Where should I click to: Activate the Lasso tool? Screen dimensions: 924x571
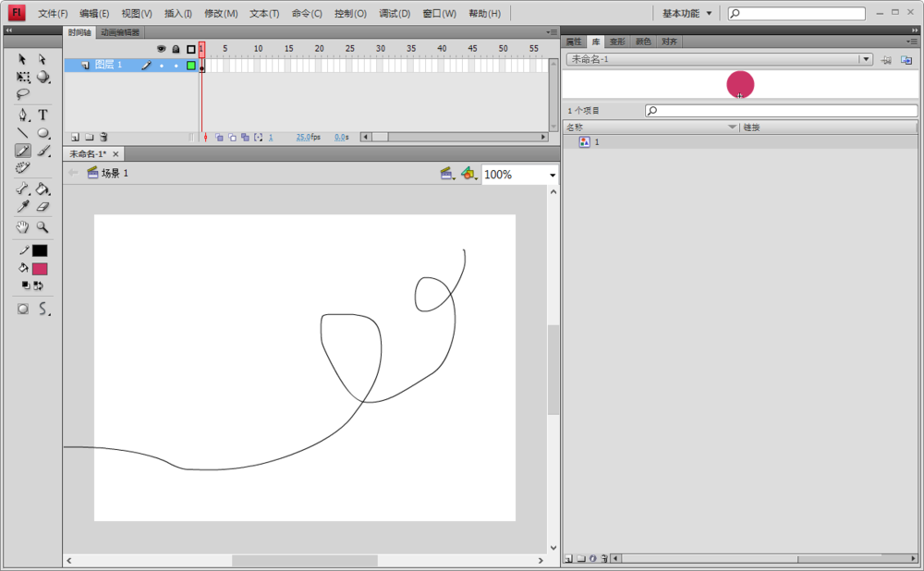pos(22,94)
